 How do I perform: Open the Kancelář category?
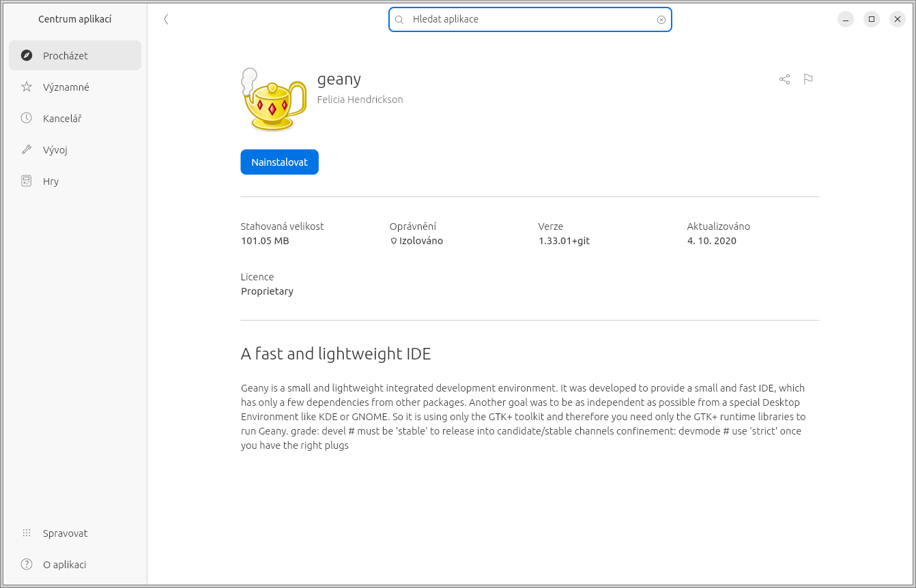tap(75, 119)
